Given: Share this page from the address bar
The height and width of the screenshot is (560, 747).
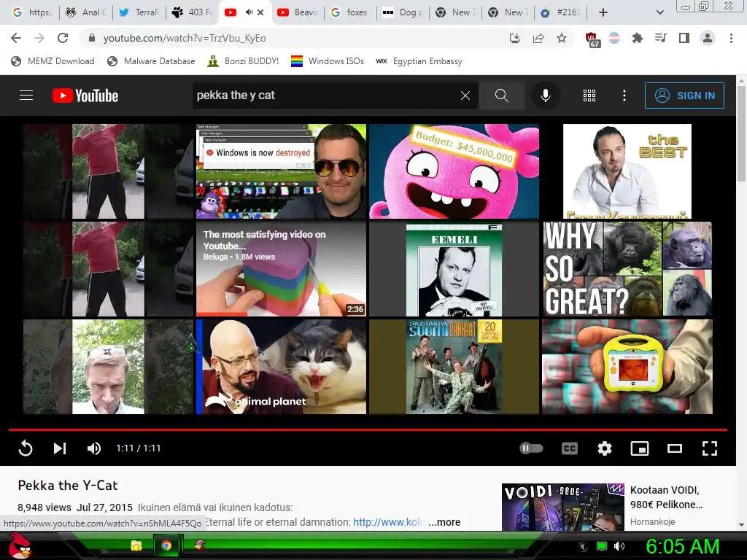Looking at the screenshot, I should pos(538,38).
